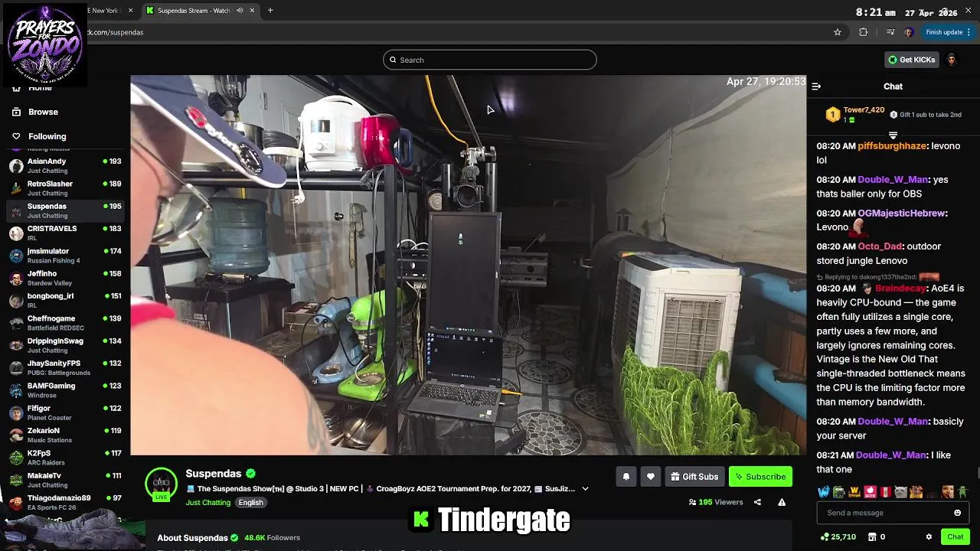The image size is (980, 551).
Task: Close the New York browser tab
Action: point(130,11)
